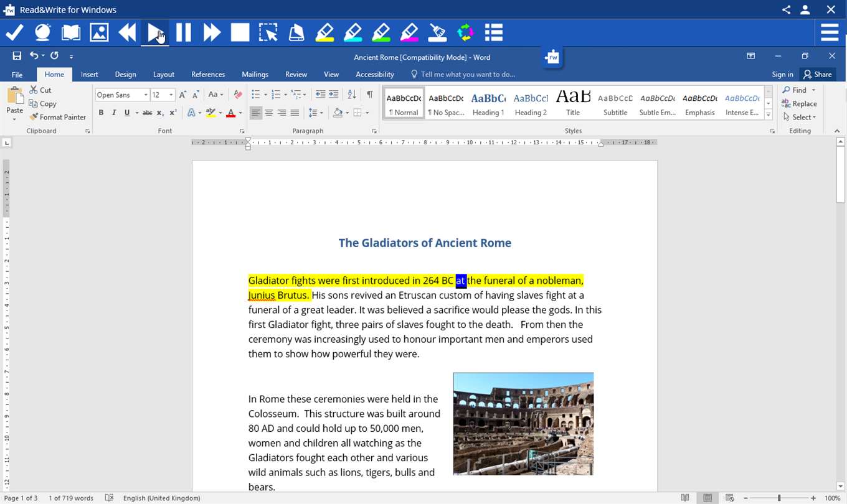
Task: Open the Picture Dictionary tool
Action: (99, 32)
